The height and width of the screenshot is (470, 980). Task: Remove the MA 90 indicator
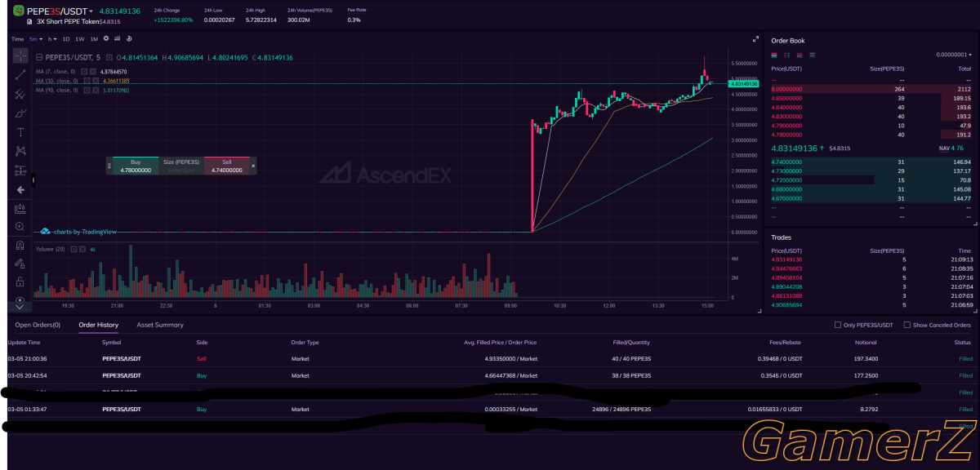click(95, 90)
